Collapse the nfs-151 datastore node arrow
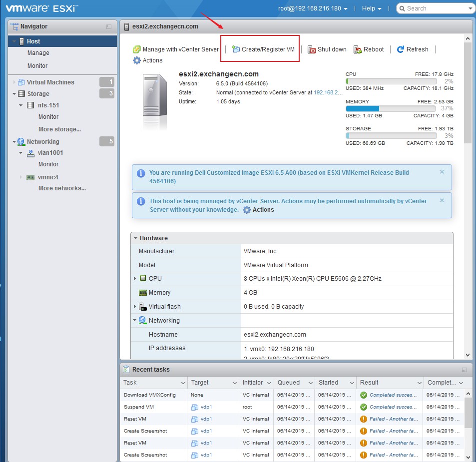The height and width of the screenshot is (462, 476). (20, 105)
